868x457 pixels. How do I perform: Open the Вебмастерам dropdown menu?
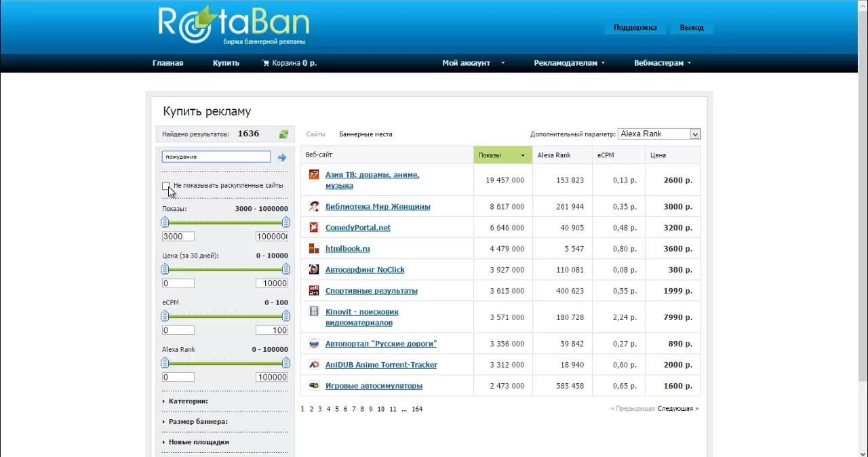663,63
